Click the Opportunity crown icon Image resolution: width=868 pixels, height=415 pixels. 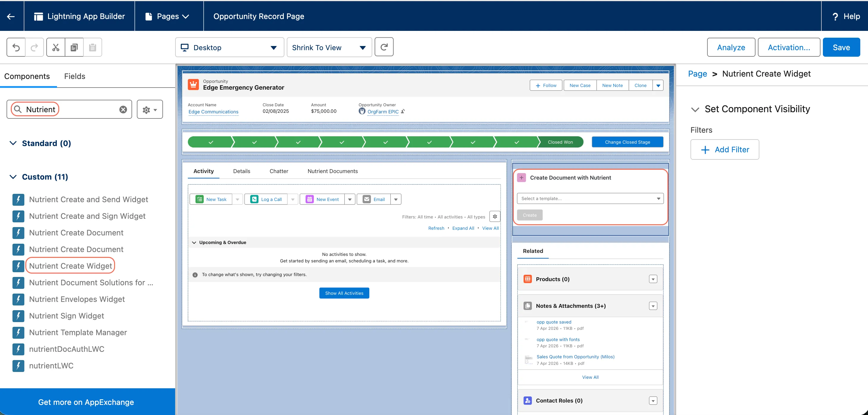[194, 85]
